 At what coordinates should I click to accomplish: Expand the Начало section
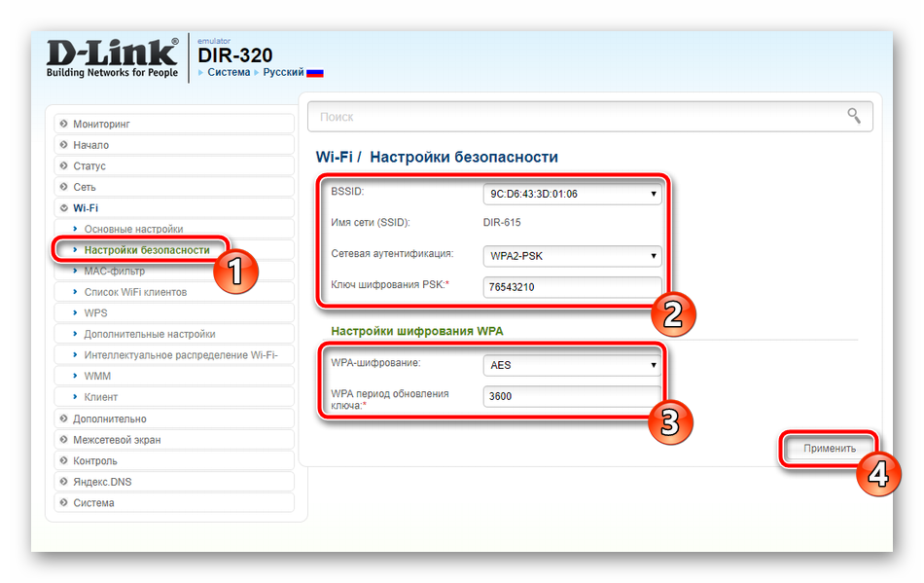[x=174, y=145]
